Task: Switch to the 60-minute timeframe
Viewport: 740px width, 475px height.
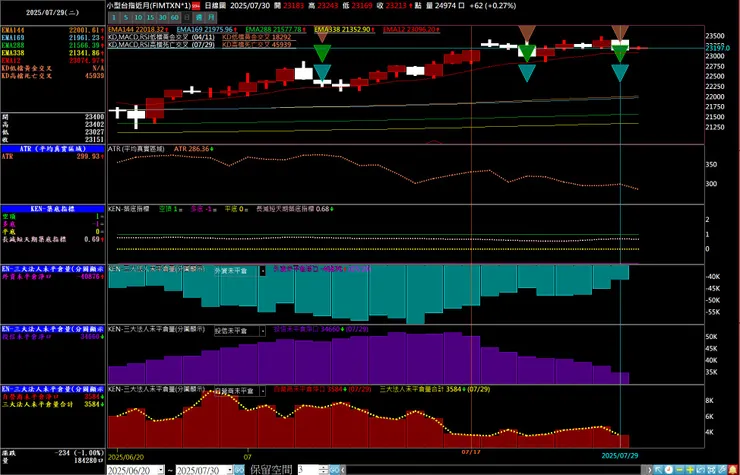Action: [175, 17]
